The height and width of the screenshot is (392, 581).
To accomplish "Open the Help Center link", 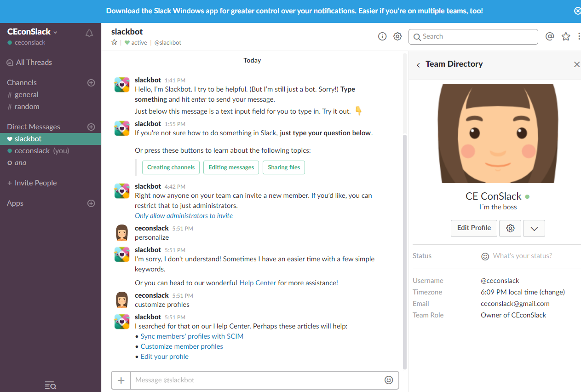I will tap(258, 283).
